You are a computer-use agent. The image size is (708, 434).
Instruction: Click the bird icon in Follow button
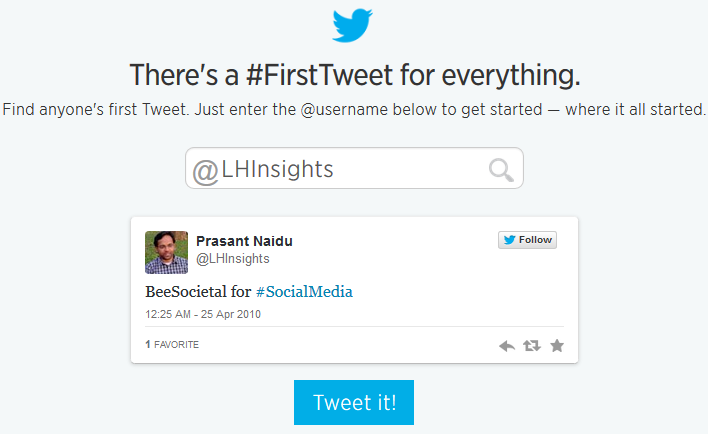[509, 240]
